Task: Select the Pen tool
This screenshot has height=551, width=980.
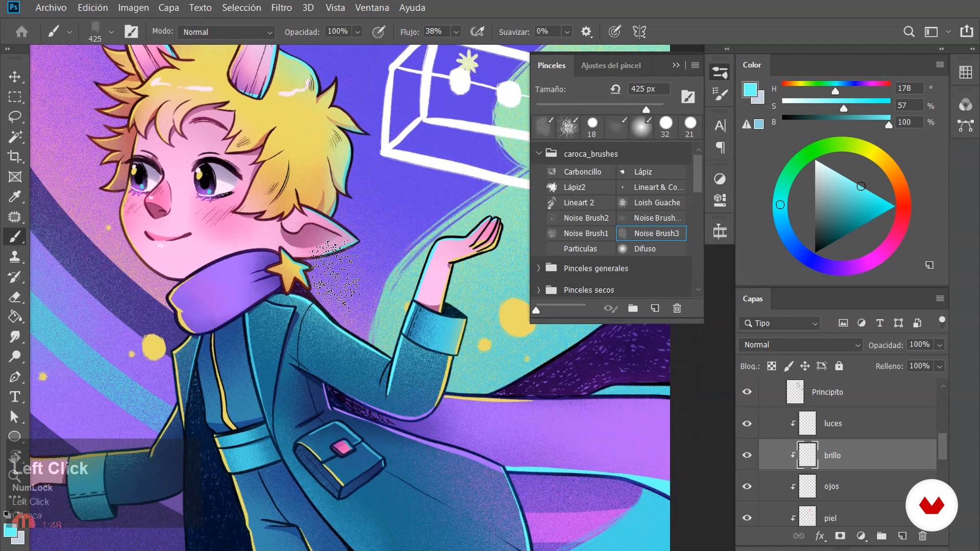Action: point(15,377)
